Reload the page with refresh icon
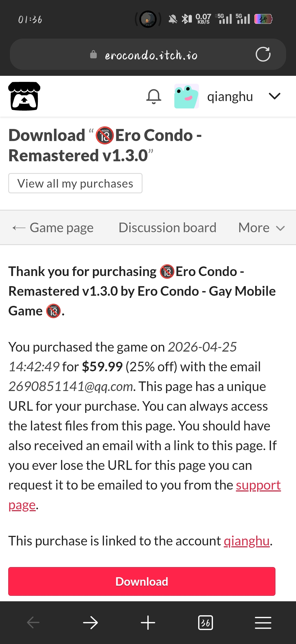 tap(263, 54)
